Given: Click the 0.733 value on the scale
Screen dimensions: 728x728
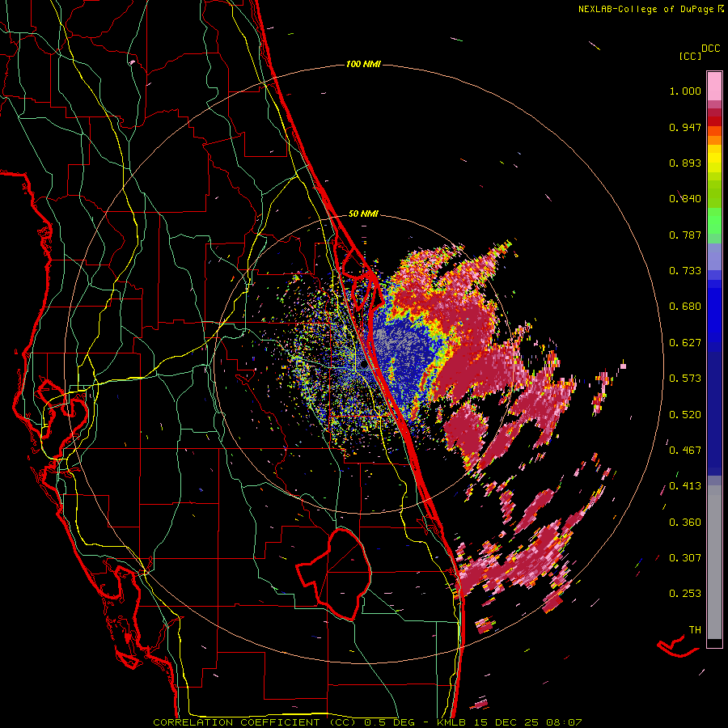Looking at the screenshot, I should 685,271.
